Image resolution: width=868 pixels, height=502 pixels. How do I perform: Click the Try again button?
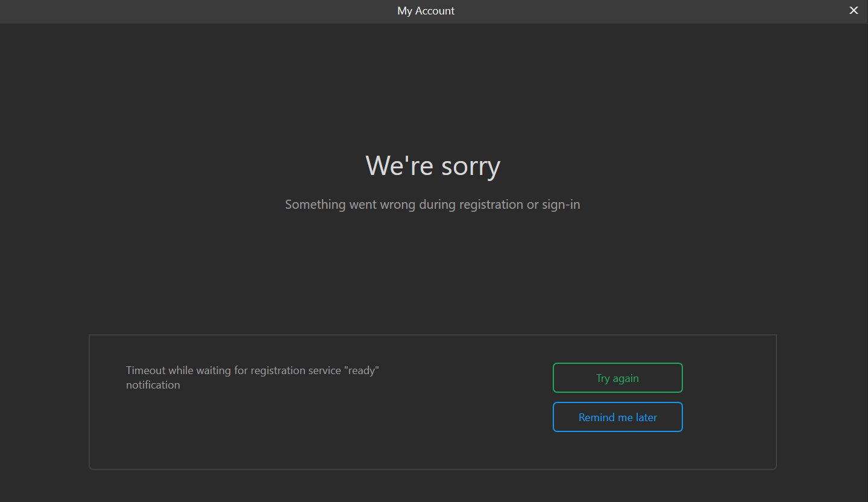pyautogui.click(x=617, y=378)
